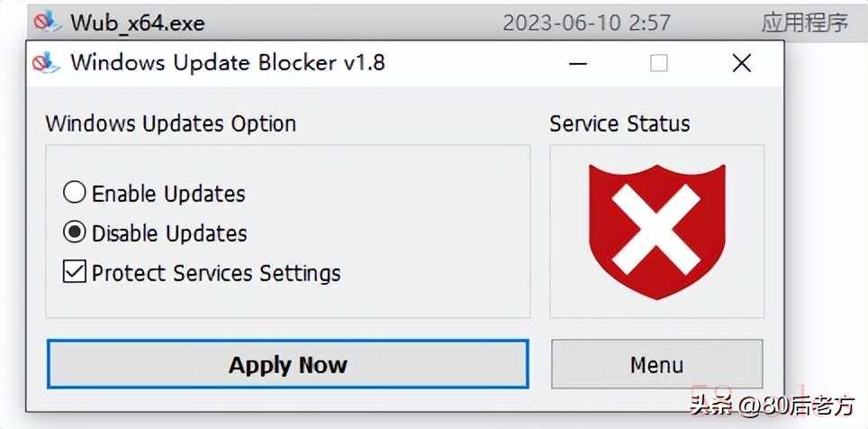868x429 pixels.
Task: Toggle the Protect Services Settings checkbox
Action: (x=75, y=272)
